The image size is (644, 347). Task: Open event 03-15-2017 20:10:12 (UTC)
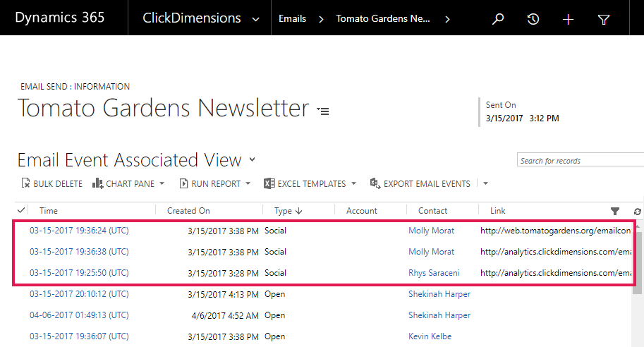pos(79,294)
